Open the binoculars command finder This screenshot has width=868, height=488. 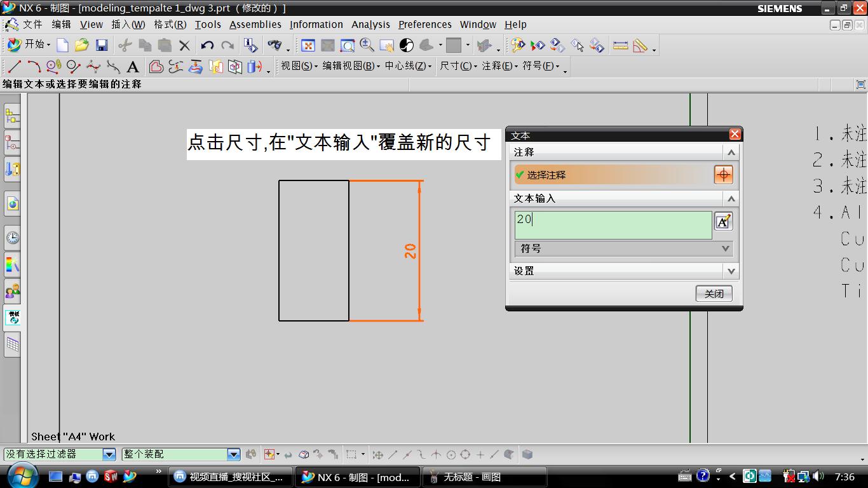(x=275, y=45)
